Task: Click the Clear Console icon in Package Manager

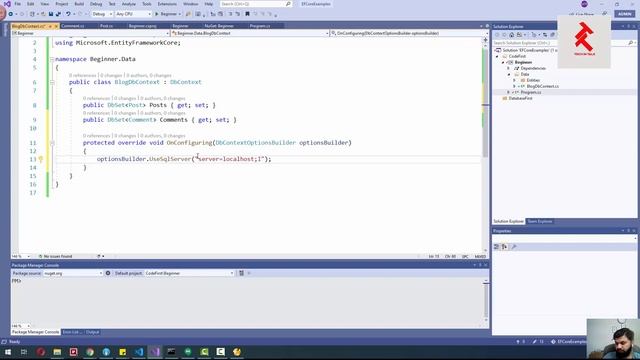Action: pos(241,273)
